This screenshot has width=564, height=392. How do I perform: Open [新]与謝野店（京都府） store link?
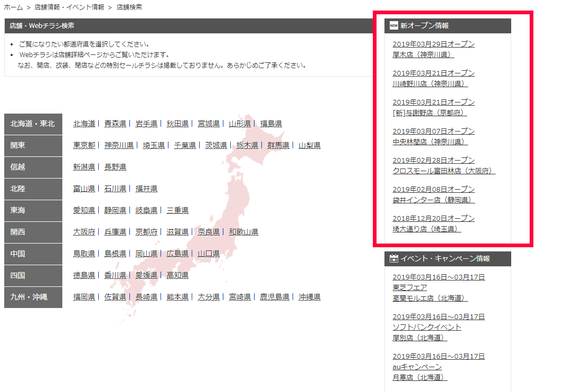(430, 113)
